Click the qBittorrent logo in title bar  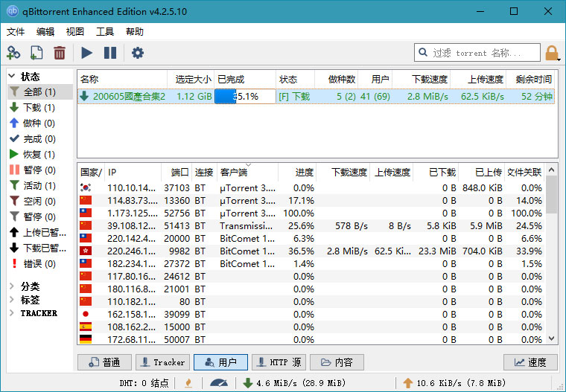12,11
